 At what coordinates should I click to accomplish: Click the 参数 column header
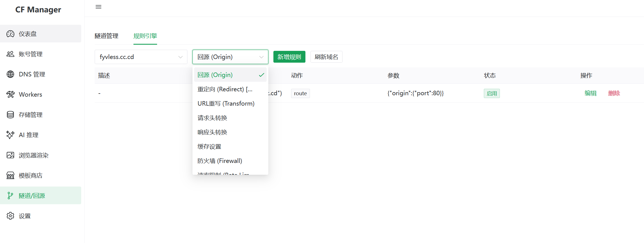[393, 76]
